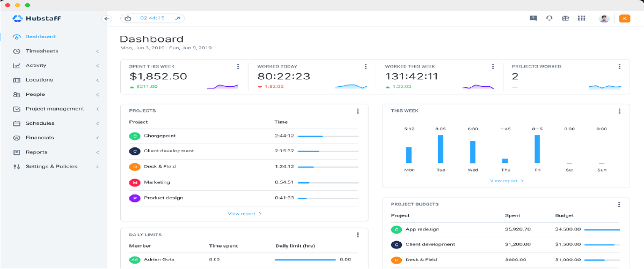Open the help chat icon

click(533, 18)
